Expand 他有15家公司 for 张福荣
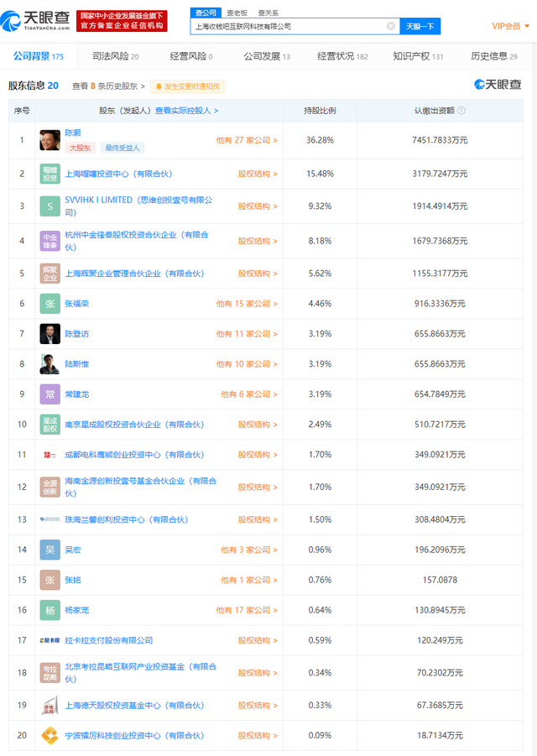The height and width of the screenshot is (756, 537). pos(247,304)
